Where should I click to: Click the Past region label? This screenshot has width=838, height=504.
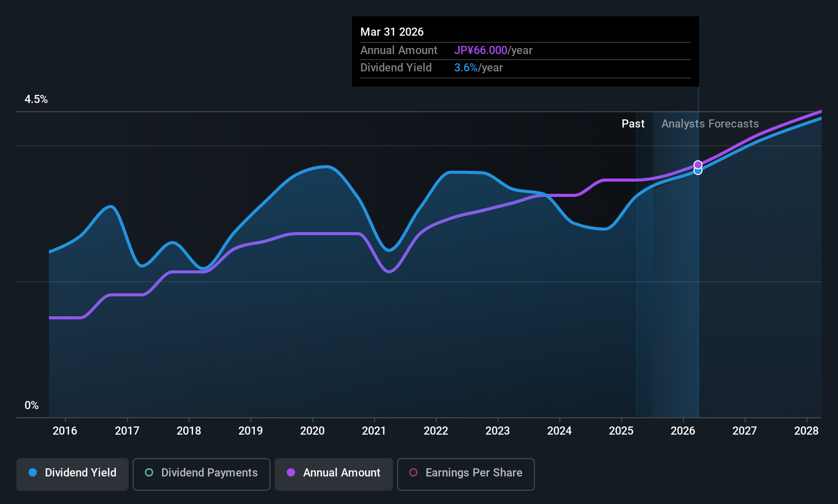pyautogui.click(x=633, y=124)
